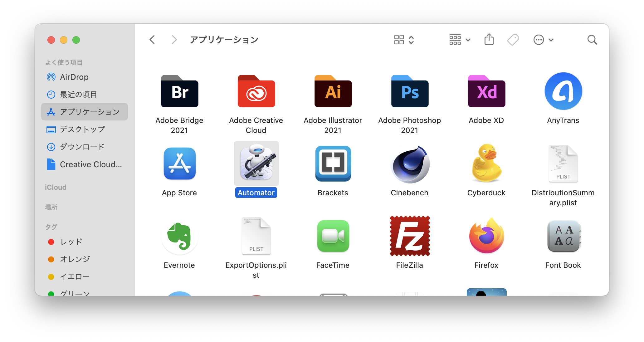The width and height of the screenshot is (644, 342).
Task: Open the ellipsis action menu dropdown
Action: click(x=543, y=40)
